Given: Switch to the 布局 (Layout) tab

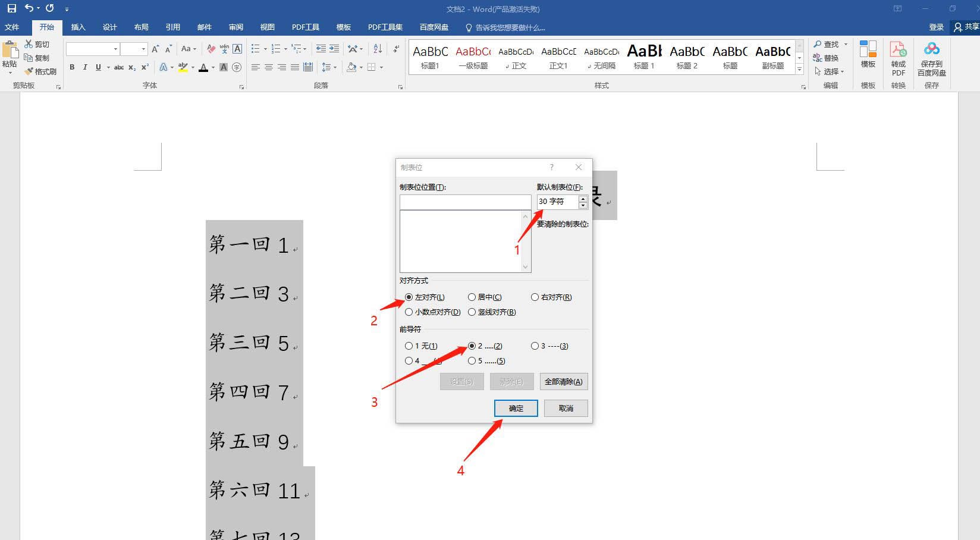Looking at the screenshot, I should point(141,27).
